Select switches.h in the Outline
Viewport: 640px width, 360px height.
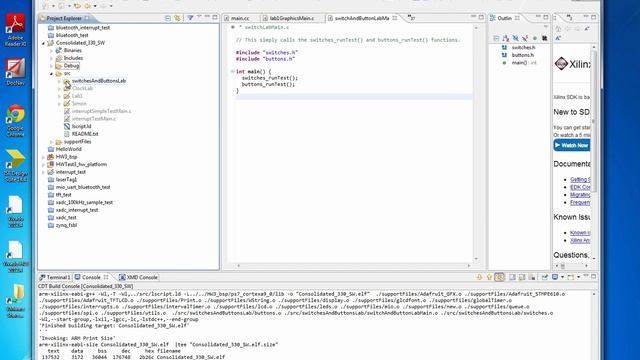pos(522,48)
